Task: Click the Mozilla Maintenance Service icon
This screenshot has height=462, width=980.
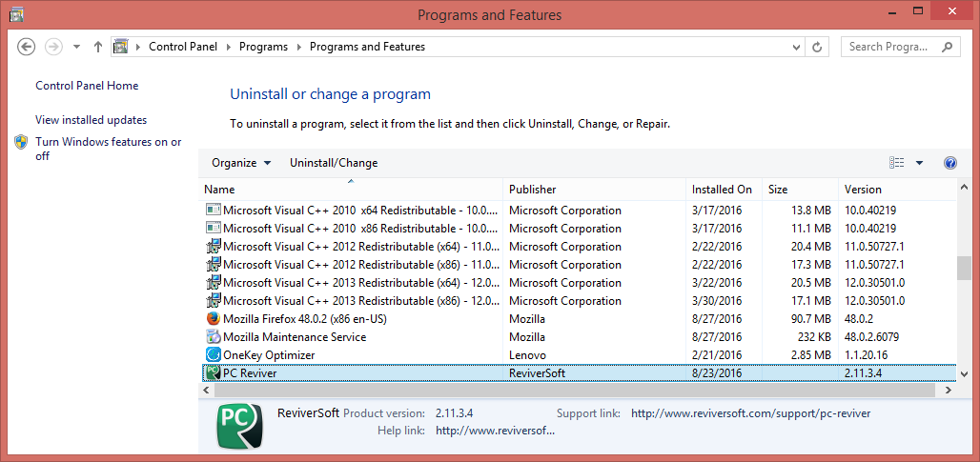Action: [214, 337]
